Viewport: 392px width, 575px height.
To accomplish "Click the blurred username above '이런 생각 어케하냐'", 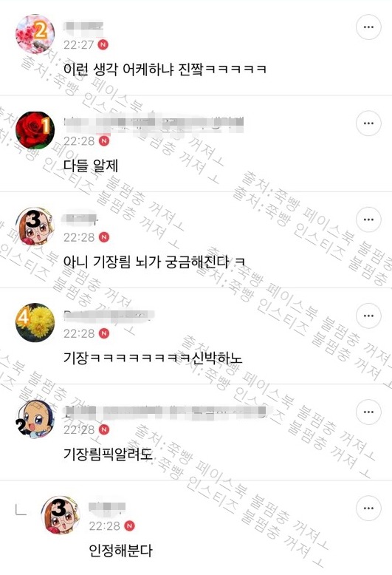I will pos(83,27).
